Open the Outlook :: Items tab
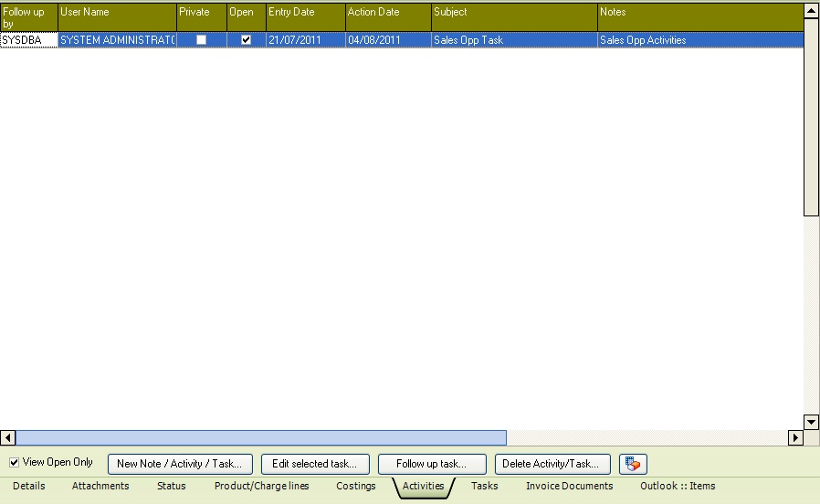This screenshot has width=820, height=504. 678,487
